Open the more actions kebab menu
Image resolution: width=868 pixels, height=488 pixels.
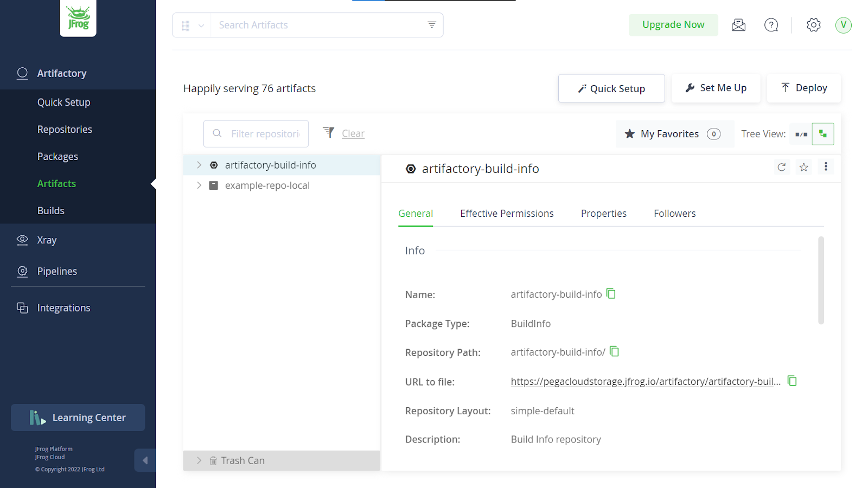click(826, 166)
